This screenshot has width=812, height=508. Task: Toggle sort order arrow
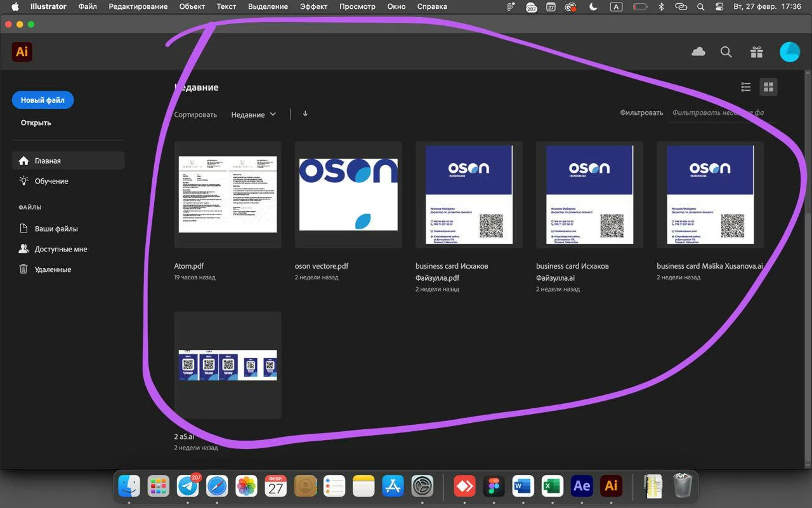tap(305, 114)
